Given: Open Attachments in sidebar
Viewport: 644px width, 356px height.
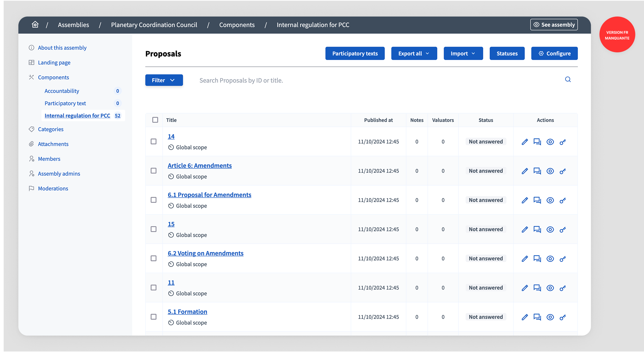Looking at the screenshot, I should (53, 144).
